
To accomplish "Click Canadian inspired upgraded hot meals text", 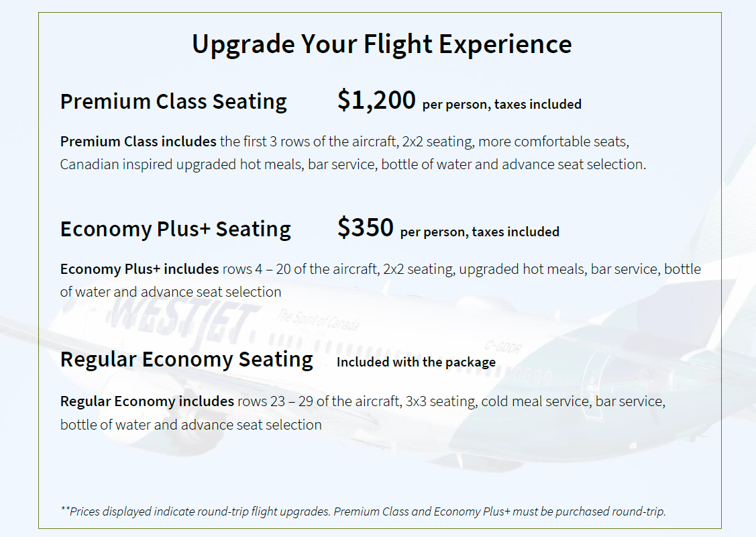I will coord(181,164).
